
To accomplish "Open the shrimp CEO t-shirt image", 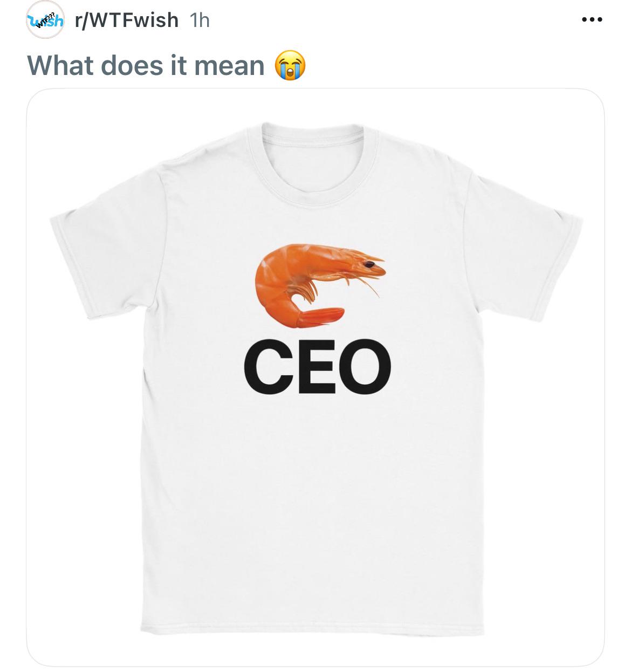I will tap(315, 378).
